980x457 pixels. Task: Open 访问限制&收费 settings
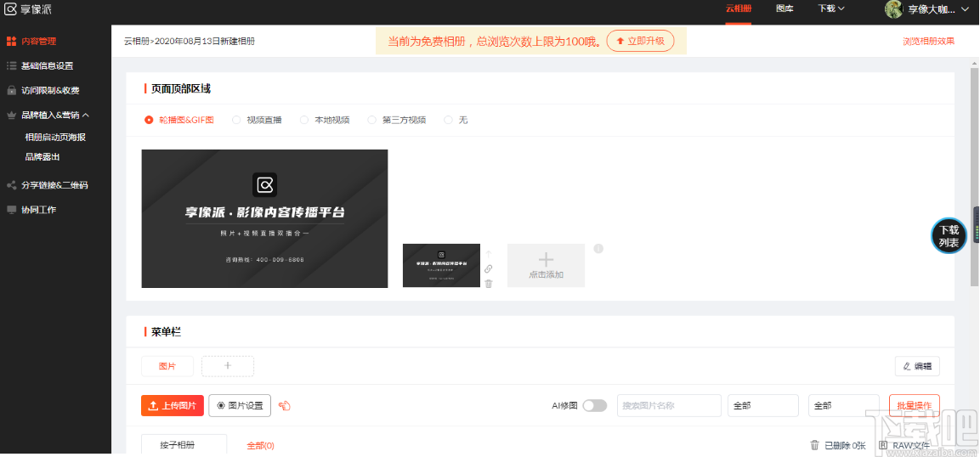(43, 90)
